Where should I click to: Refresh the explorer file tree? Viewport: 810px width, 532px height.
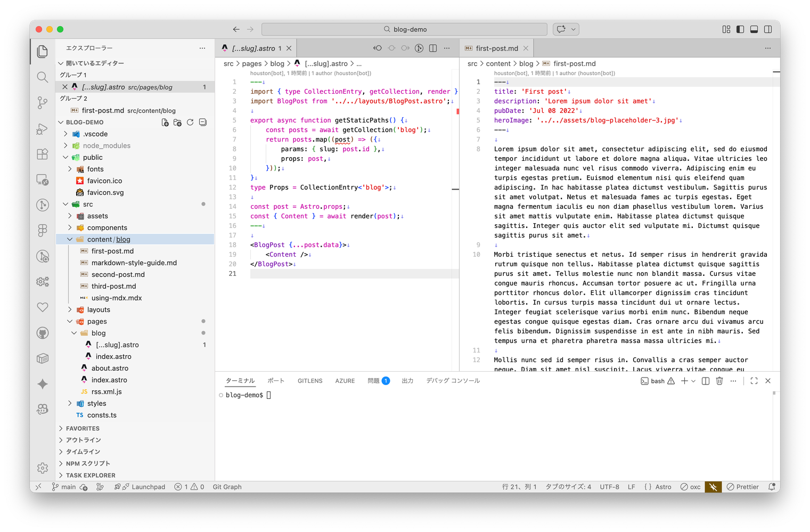tap(190, 122)
